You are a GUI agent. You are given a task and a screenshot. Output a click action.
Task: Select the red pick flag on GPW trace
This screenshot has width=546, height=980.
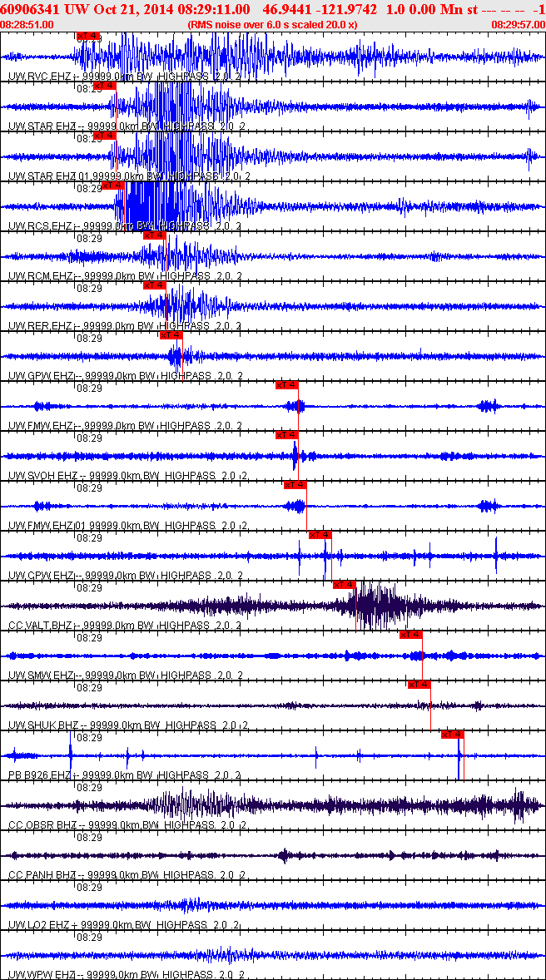(x=171, y=335)
